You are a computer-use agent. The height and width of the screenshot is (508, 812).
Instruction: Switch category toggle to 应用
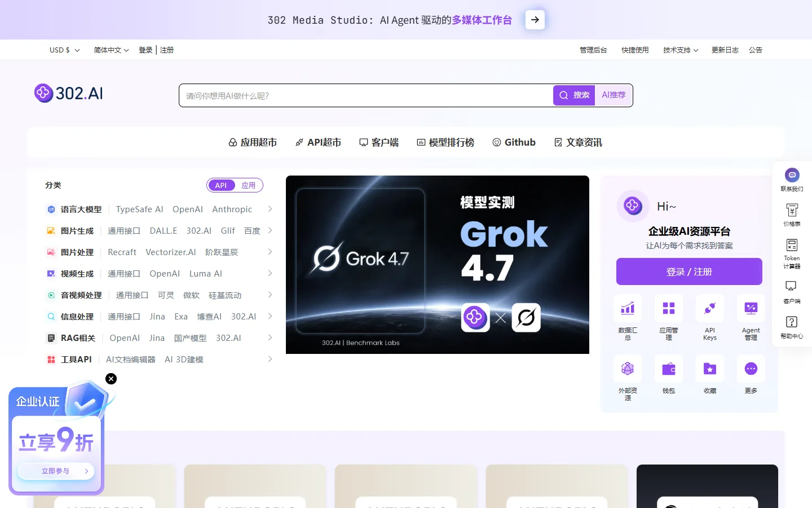coord(249,185)
